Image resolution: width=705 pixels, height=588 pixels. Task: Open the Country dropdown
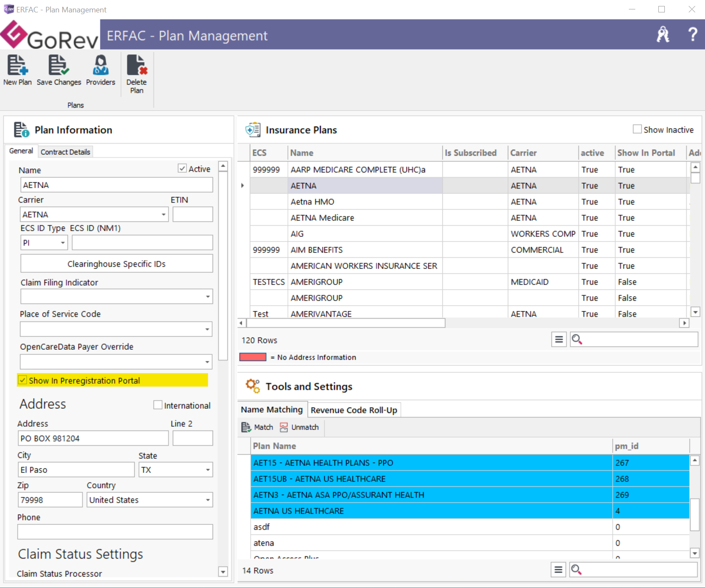(208, 499)
